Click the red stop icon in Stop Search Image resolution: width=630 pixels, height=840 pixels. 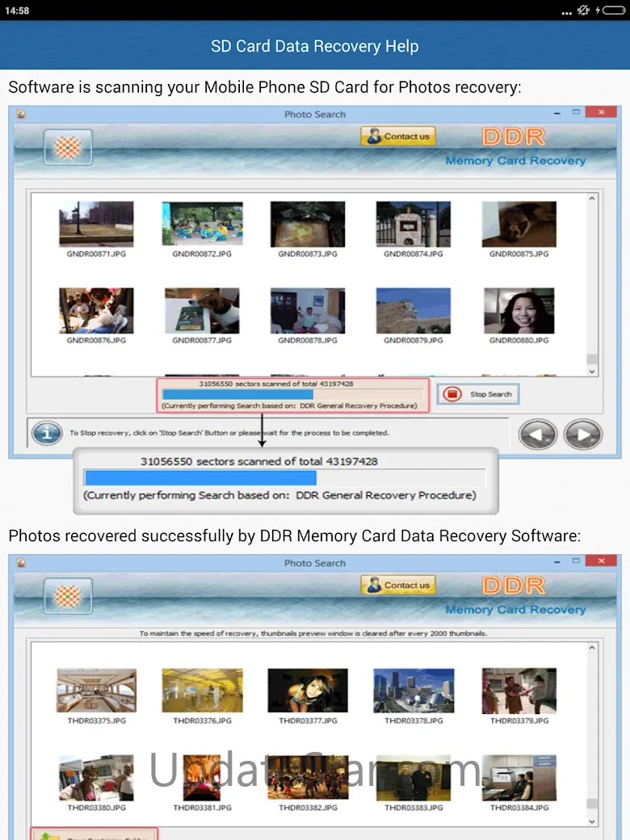[452, 394]
